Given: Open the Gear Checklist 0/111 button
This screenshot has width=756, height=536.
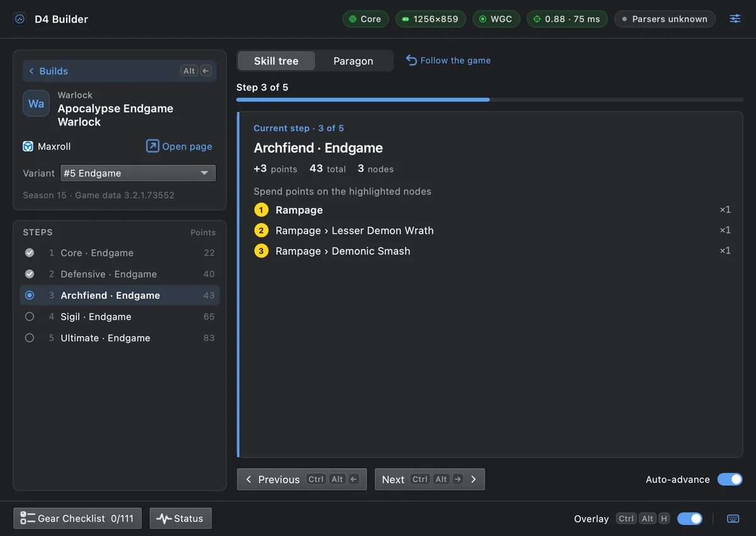Looking at the screenshot, I should click(x=77, y=518).
